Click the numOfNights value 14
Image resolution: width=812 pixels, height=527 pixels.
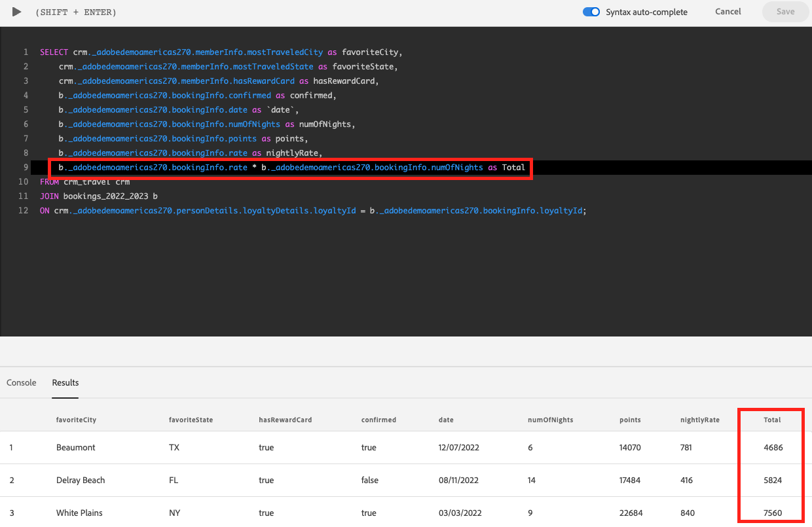[532, 481]
